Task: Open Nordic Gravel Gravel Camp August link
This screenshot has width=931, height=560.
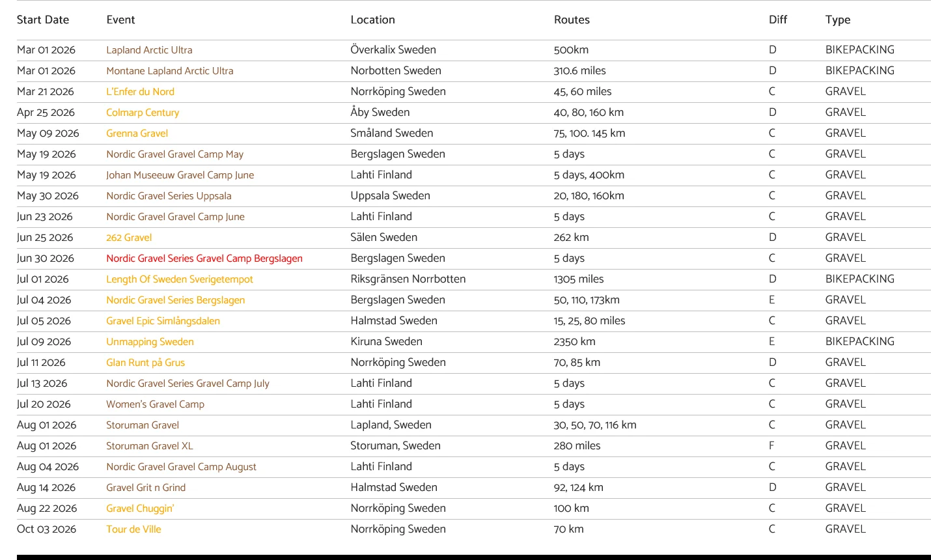Action: tap(181, 467)
